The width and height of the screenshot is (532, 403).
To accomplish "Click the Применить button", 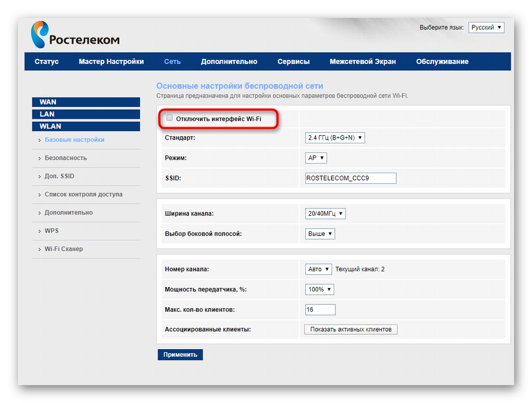I will click(x=180, y=354).
